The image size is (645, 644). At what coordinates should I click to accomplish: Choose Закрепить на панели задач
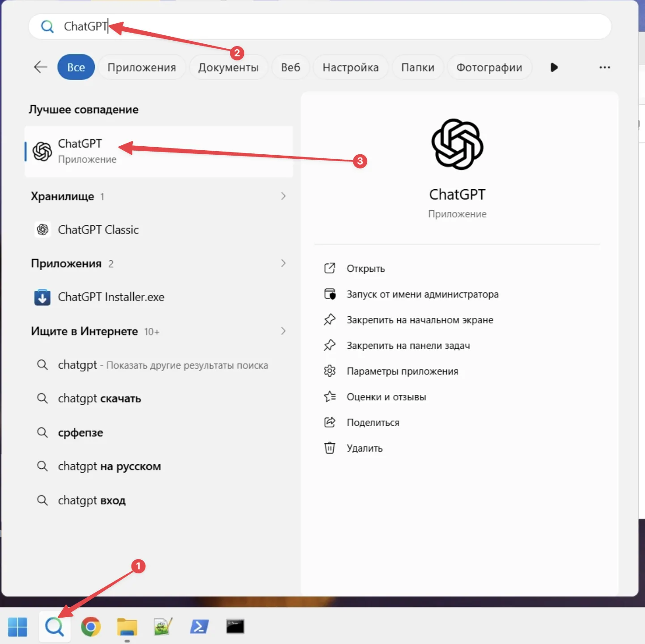[408, 346]
